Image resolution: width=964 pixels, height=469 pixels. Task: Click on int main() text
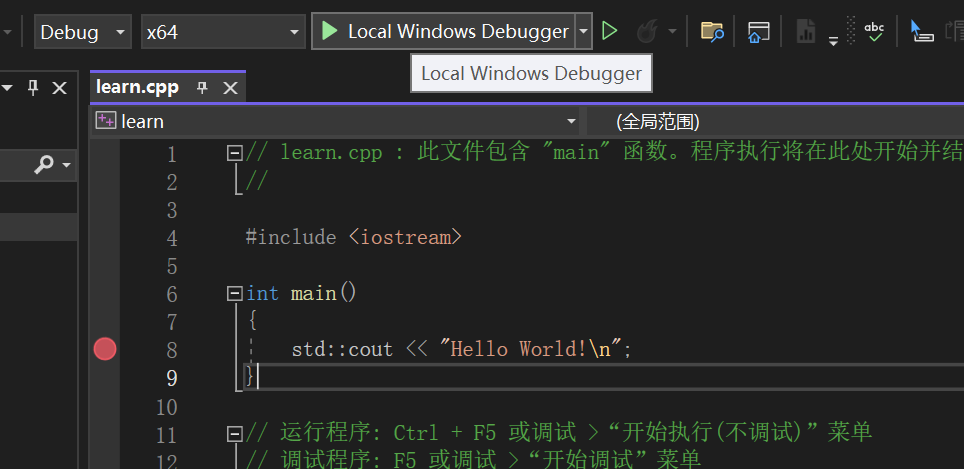point(301,294)
